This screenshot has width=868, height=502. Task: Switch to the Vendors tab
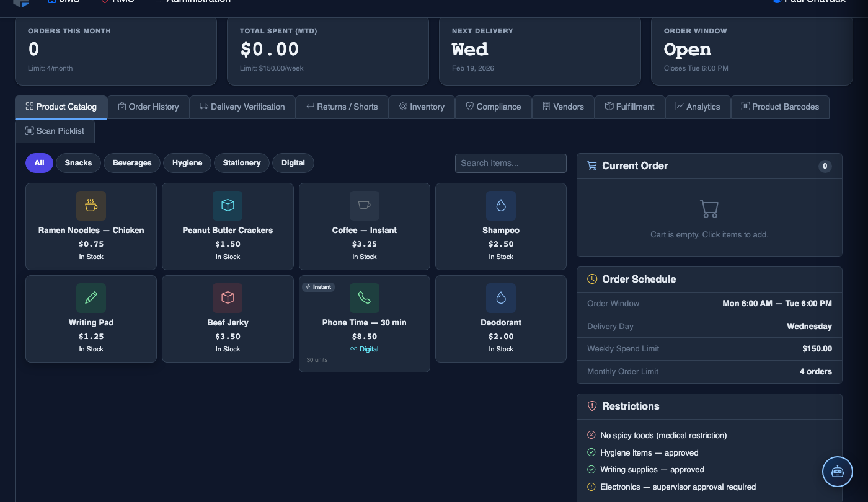tap(563, 107)
